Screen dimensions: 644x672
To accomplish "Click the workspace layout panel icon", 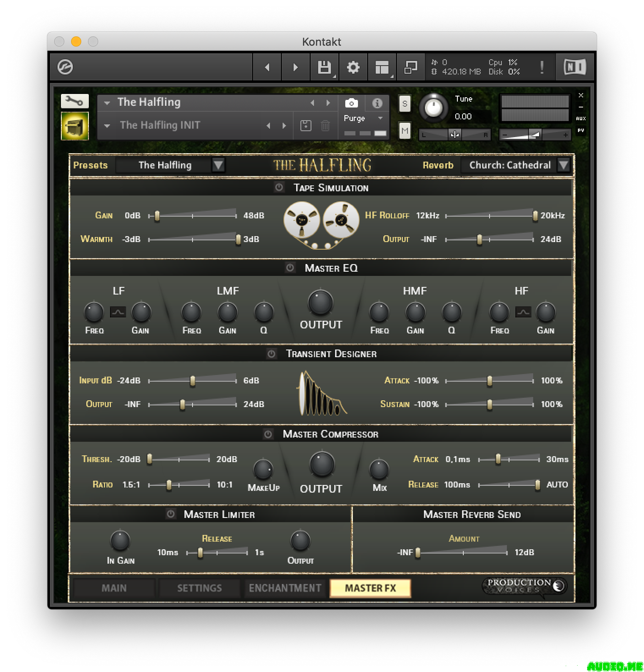I will [x=382, y=67].
